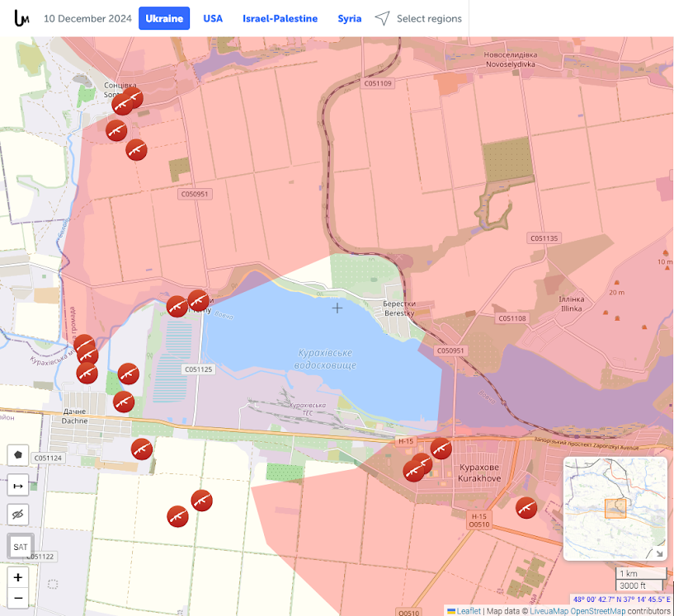Screen dimensions: 674x616
Task: Open the Leaflet attribution link
Action: point(468,611)
